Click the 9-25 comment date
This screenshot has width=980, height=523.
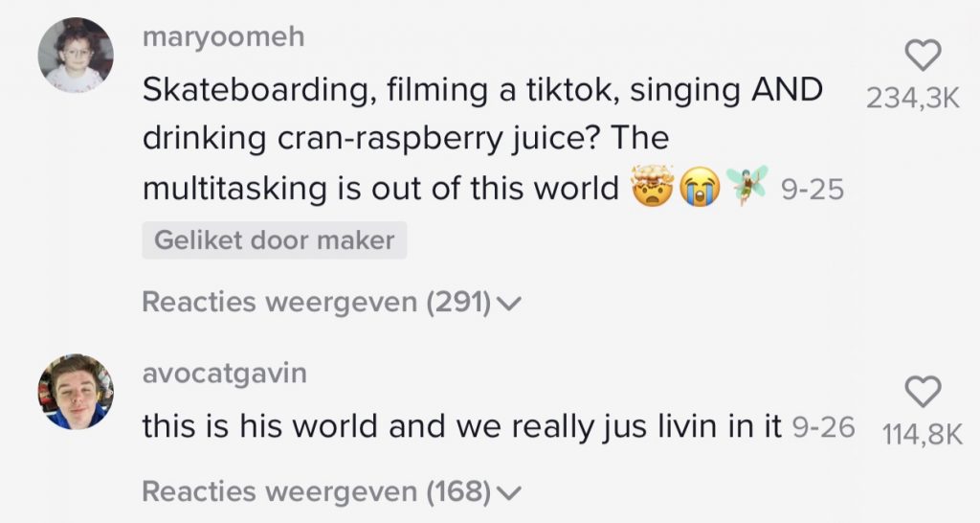tap(812, 191)
